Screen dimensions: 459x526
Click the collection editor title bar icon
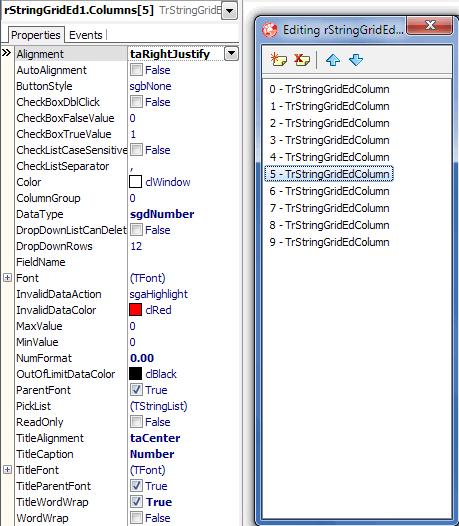270,30
